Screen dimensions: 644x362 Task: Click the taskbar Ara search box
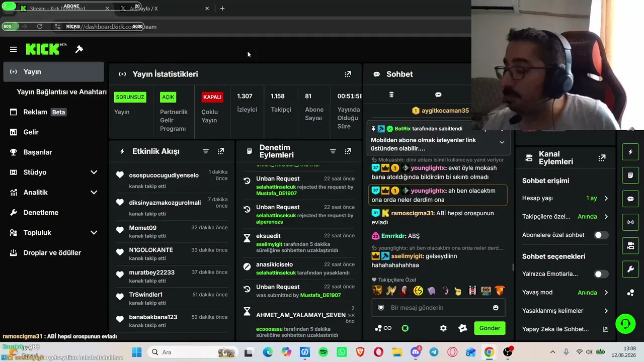[192, 352]
